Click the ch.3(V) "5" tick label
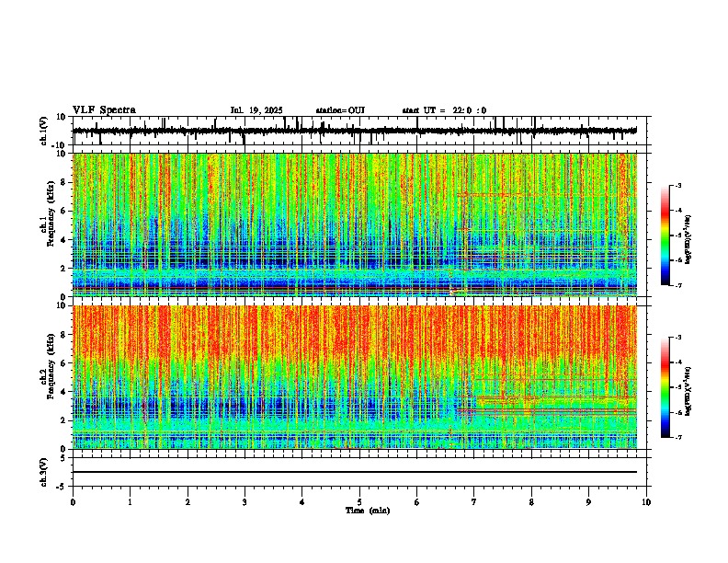 pos(63,457)
